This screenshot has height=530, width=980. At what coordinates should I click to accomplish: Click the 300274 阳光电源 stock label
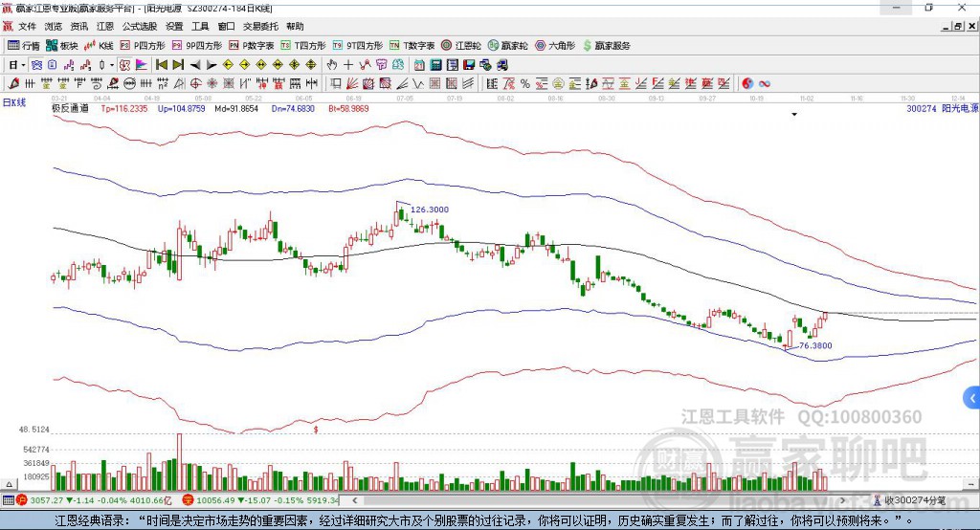click(942, 108)
